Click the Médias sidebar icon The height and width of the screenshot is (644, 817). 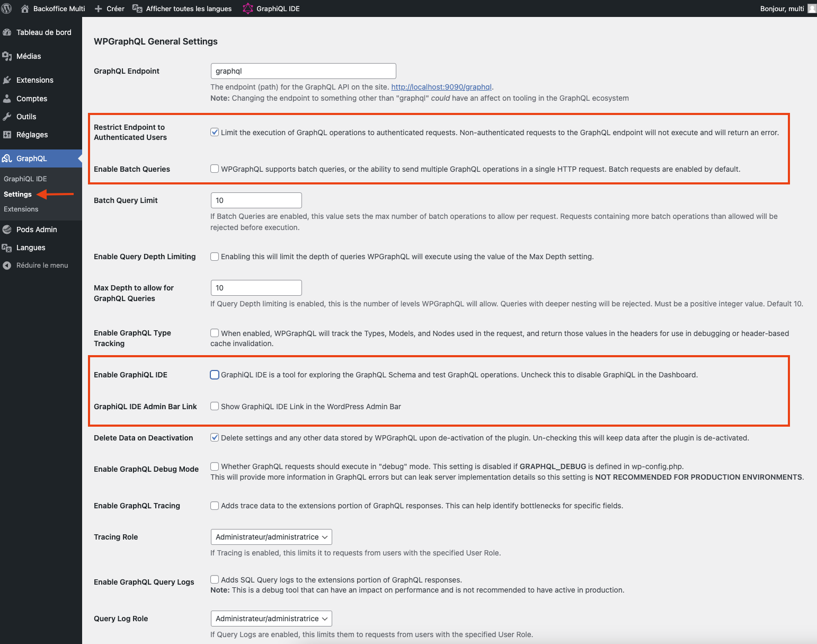point(7,56)
